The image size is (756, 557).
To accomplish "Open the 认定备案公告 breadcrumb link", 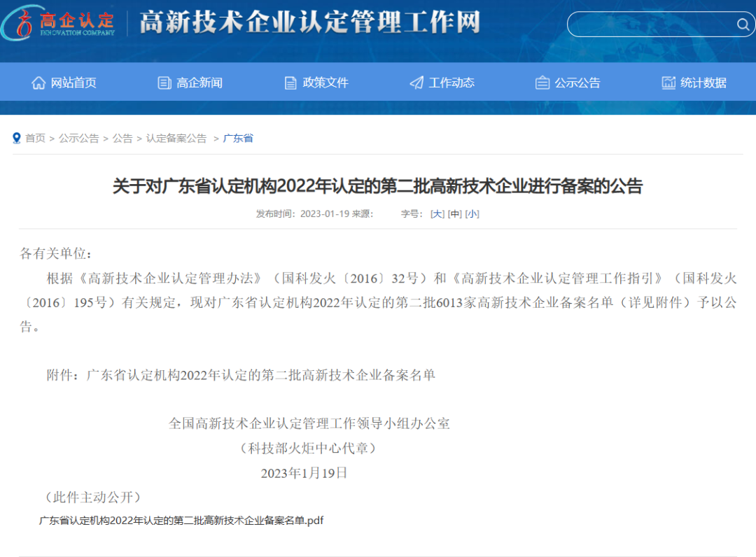I will pyautogui.click(x=176, y=139).
